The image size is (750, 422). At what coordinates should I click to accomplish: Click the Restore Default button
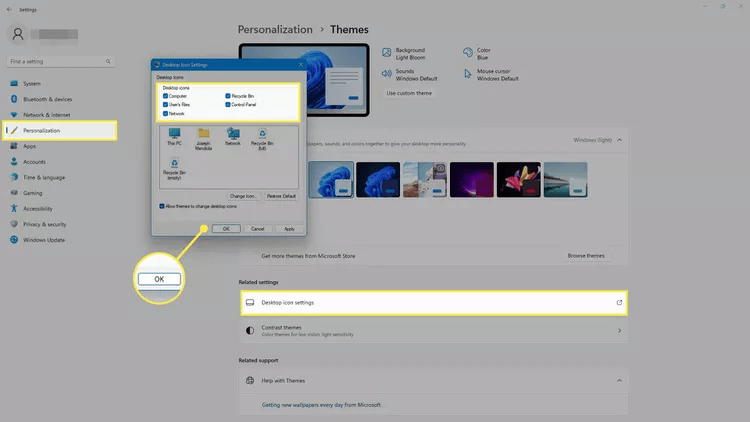[281, 196]
